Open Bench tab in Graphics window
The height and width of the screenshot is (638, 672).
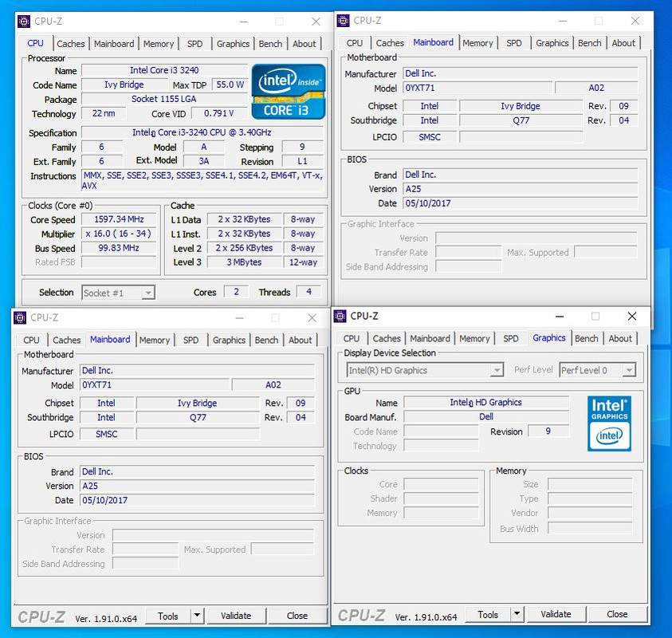tap(586, 338)
